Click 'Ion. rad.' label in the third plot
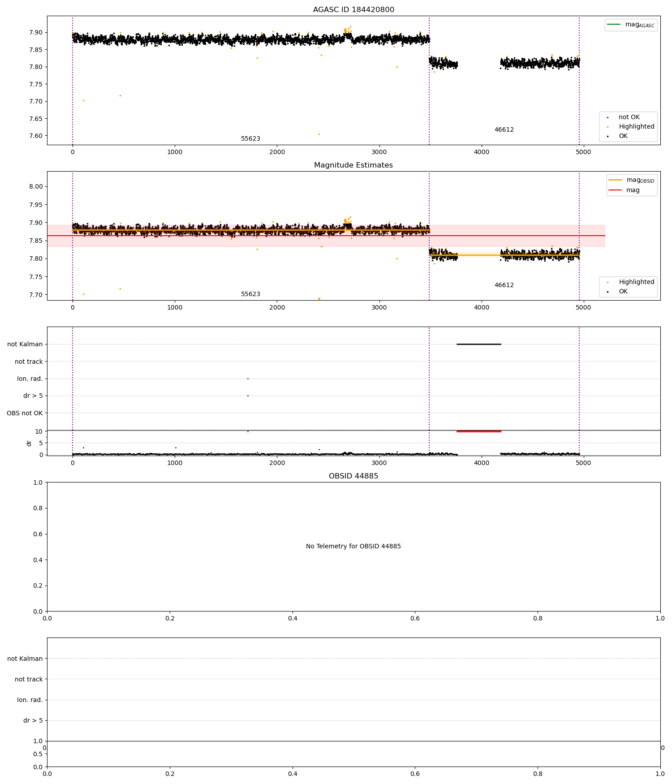Viewport: 672px width, 784px height. (30, 379)
